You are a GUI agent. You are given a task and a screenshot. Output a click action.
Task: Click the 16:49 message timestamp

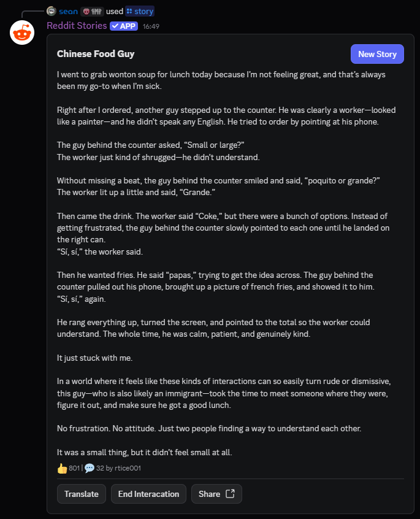[151, 26]
